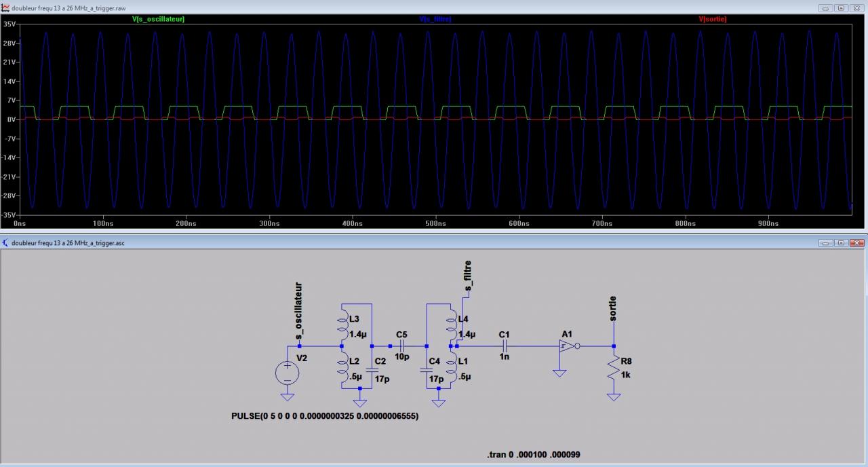Select the L4 inductor symbol
Screen dimensions: 868x467
coord(452,324)
